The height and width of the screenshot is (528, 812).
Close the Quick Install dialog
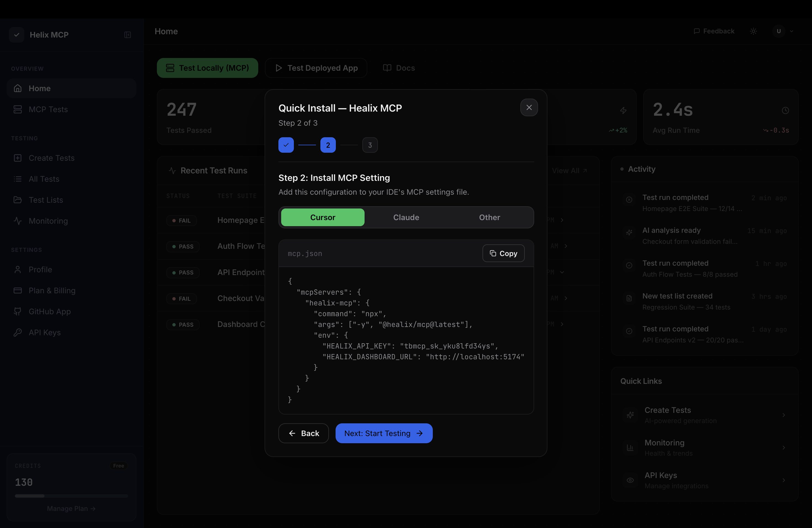(529, 107)
